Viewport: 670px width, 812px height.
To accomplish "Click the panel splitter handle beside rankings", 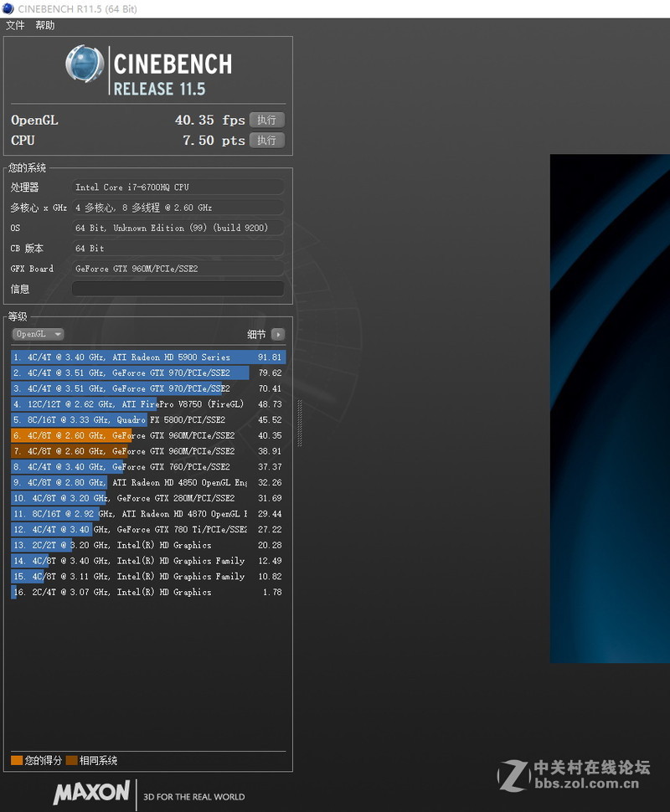I will click(x=298, y=434).
